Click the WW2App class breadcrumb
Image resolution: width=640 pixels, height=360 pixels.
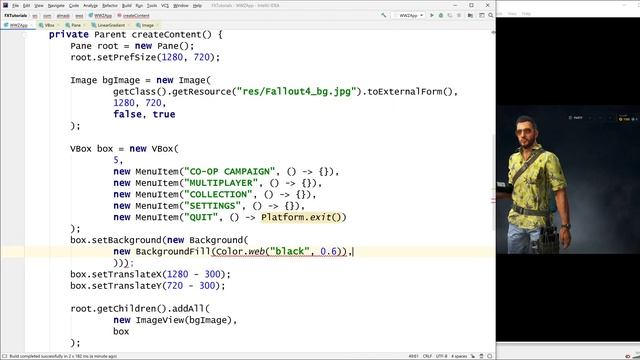[x=100, y=16]
